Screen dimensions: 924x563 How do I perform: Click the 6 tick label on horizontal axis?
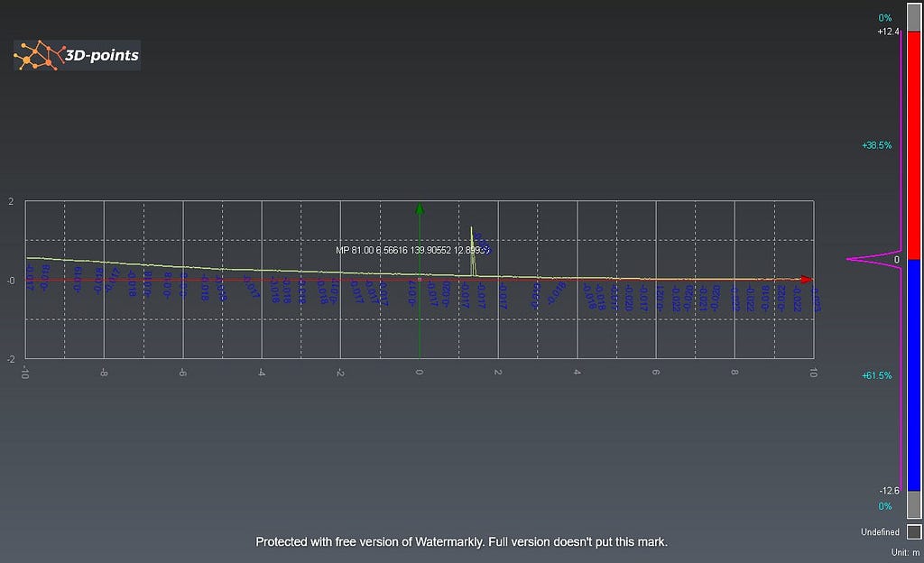[x=655, y=373]
